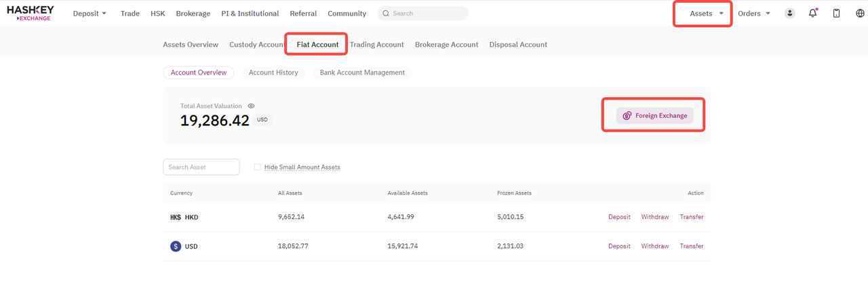The height and width of the screenshot is (287, 868).
Task: Open the Referral menu item
Action: coord(303,14)
